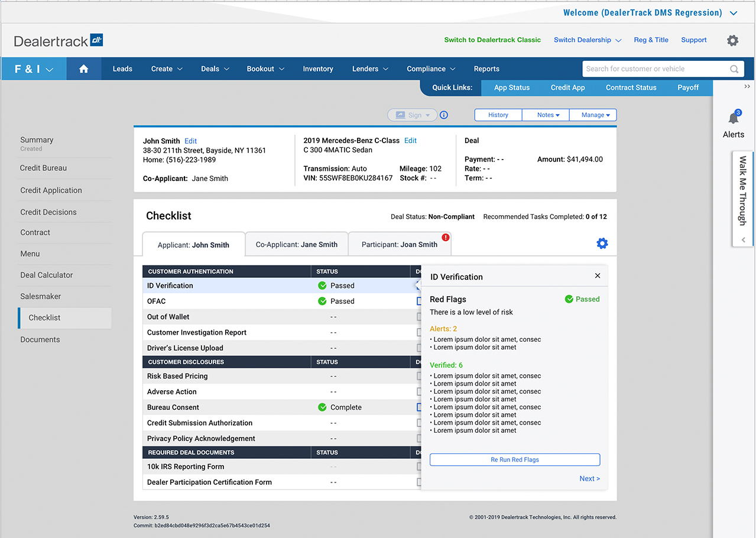Open the Checklist blue gear settings
The height and width of the screenshot is (538, 756).
pos(602,244)
